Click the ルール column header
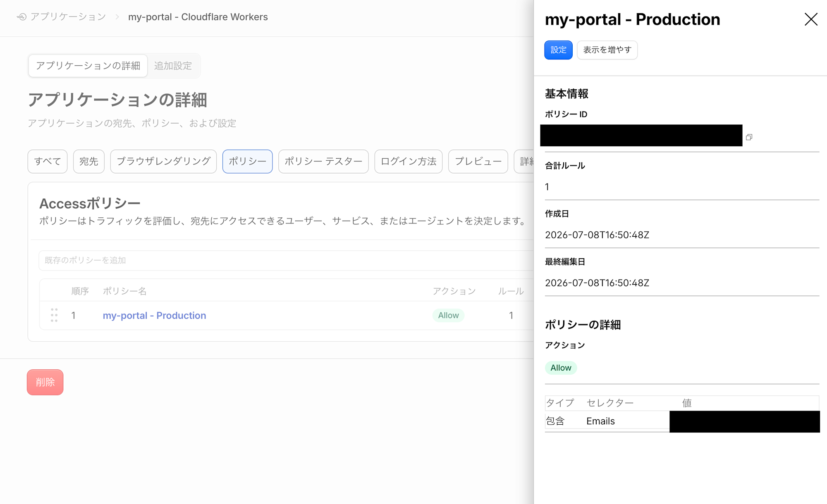This screenshot has width=827, height=504. coord(511,291)
